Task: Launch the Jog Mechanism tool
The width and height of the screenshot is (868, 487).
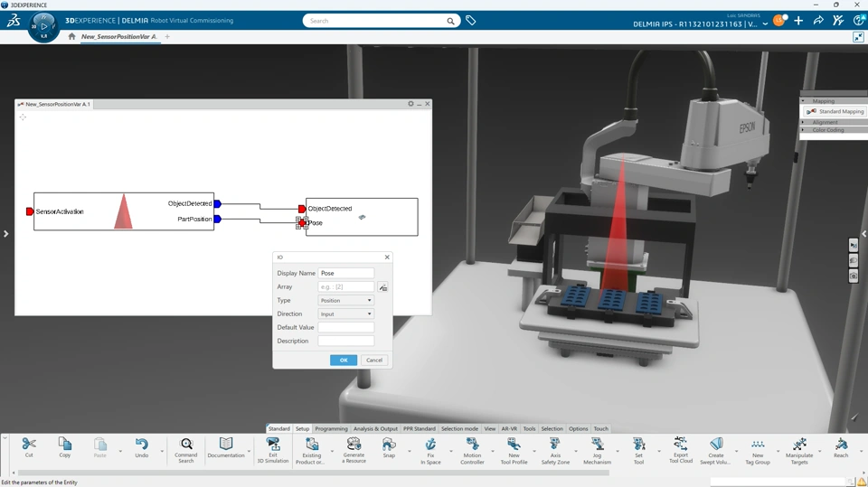Action: pyautogui.click(x=597, y=451)
